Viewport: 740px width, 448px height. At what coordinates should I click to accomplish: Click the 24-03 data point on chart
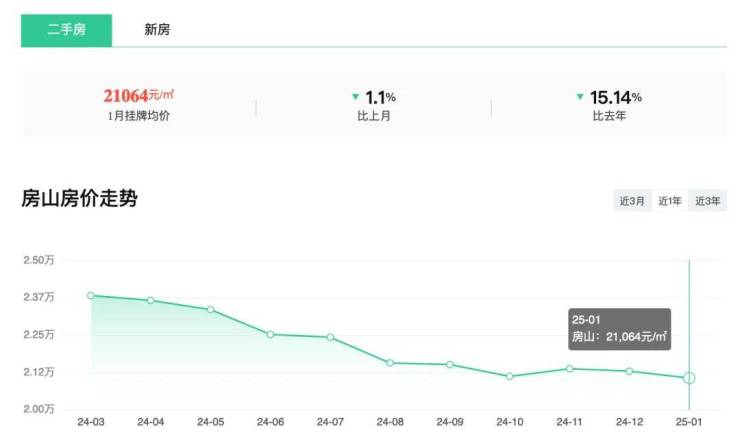point(91,296)
